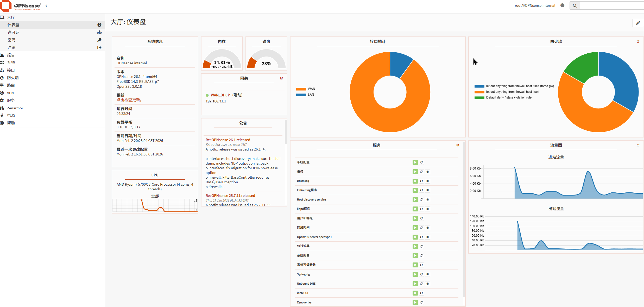Stop the Unbound DNS service

click(428, 284)
